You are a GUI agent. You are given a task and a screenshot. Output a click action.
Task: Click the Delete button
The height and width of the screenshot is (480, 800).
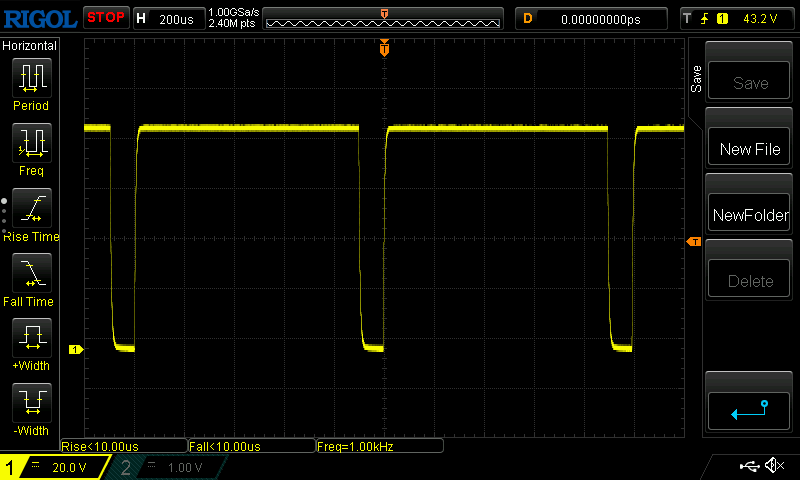[749, 279]
